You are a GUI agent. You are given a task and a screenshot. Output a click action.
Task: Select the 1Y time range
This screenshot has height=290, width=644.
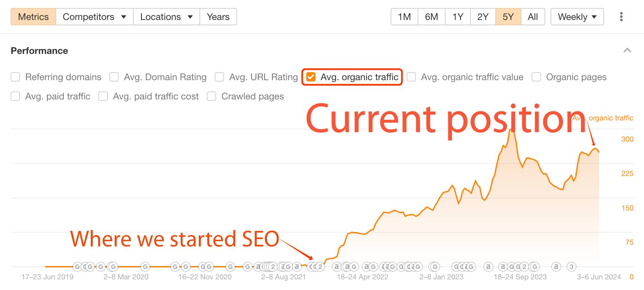[457, 17]
